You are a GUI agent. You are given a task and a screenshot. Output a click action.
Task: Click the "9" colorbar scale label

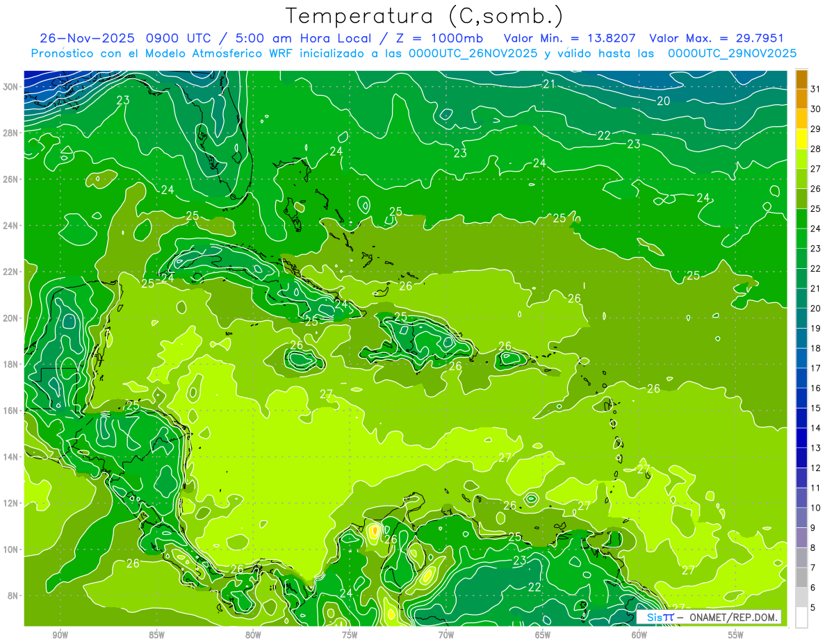pyautogui.click(x=813, y=528)
